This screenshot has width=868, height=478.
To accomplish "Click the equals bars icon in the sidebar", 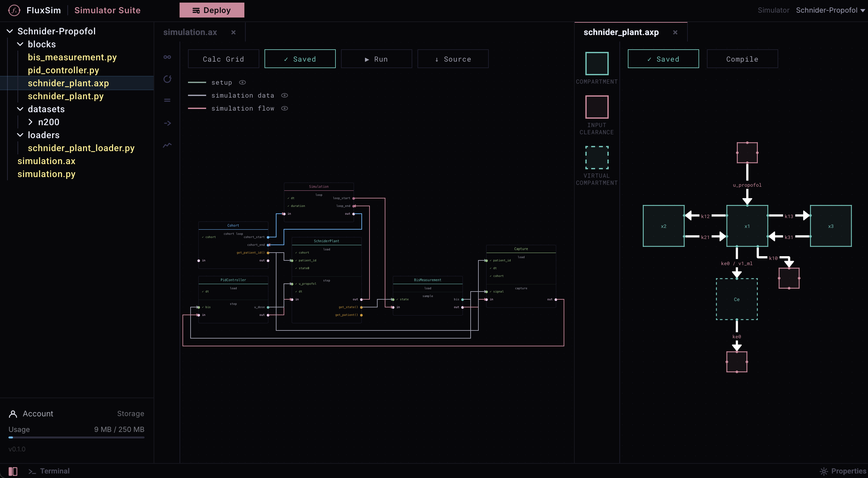I will point(167,100).
